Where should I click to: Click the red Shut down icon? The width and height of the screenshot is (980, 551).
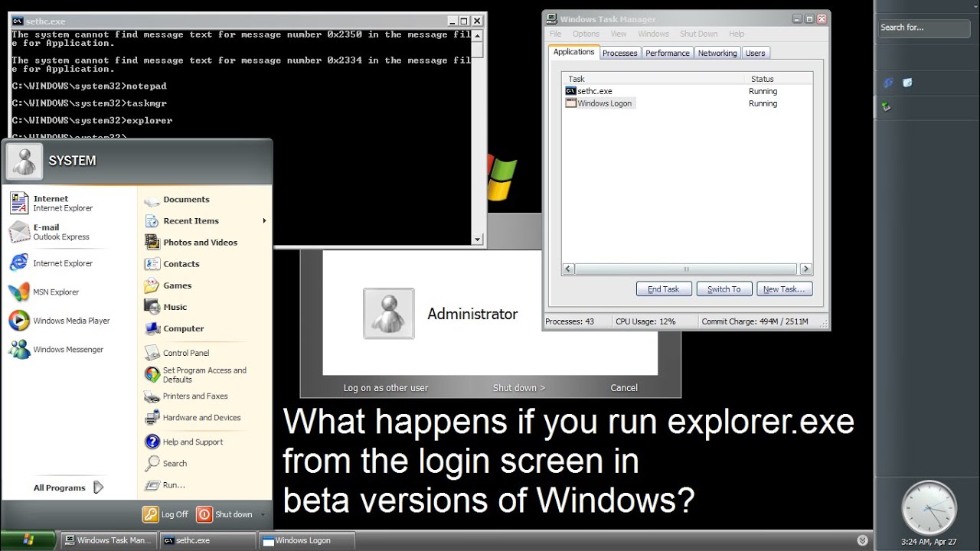[204, 514]
